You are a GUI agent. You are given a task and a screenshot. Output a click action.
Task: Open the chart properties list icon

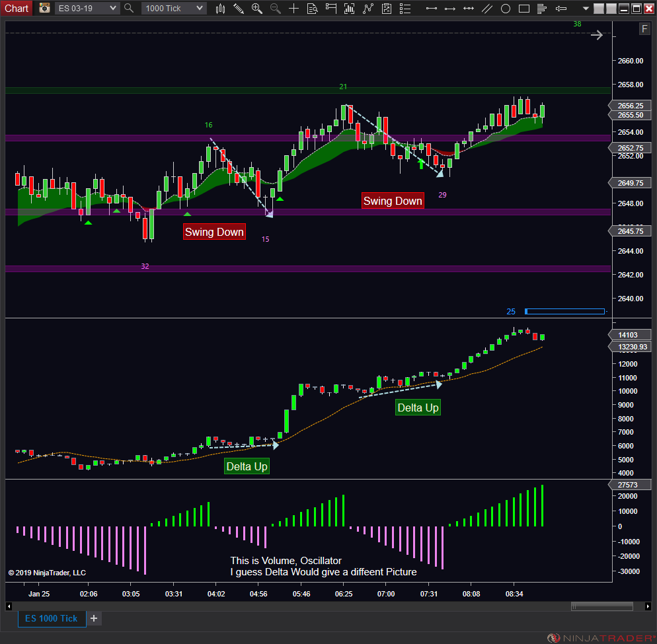(405, 9)
